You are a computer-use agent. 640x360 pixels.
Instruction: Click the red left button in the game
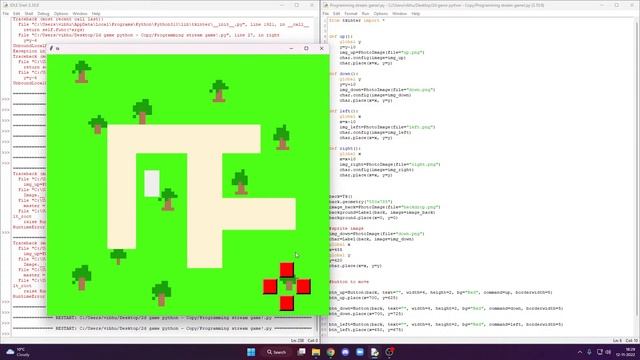tap(270, 287)
